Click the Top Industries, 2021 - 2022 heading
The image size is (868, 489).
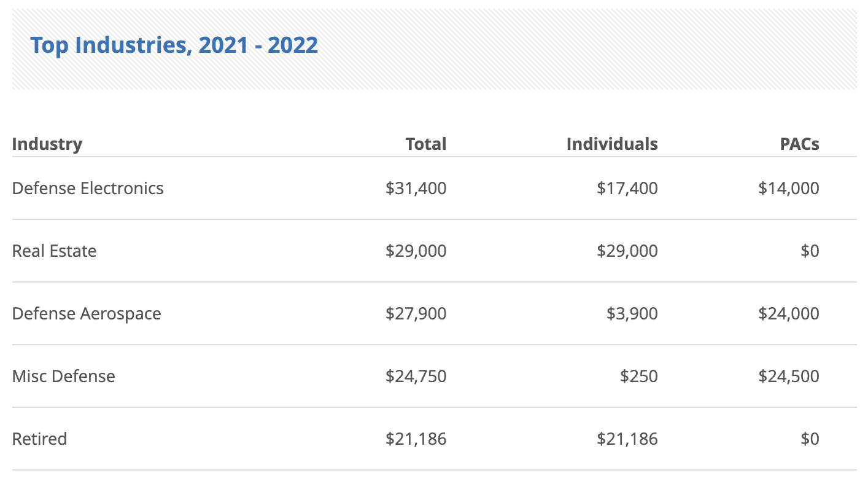tap(174, 45)
